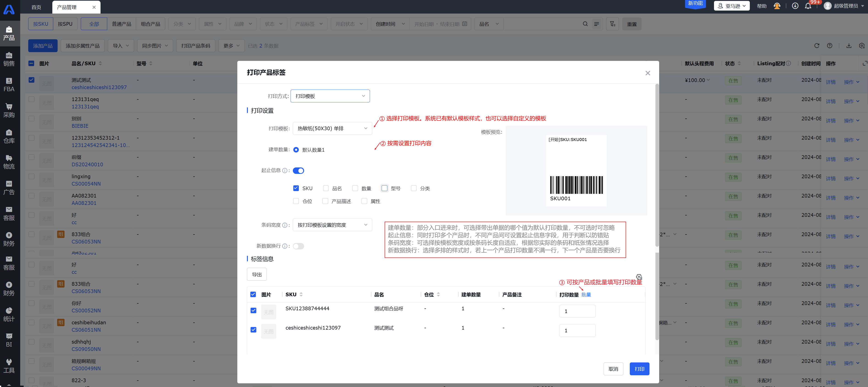
Task: Click the 打印 button to confirm
Action: pos(639,369)
